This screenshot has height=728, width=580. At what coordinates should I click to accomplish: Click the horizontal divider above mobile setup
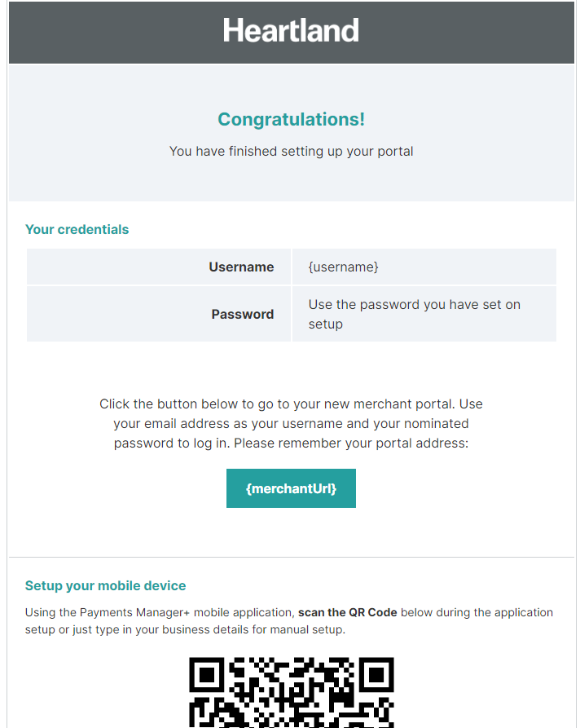(291, 558)
